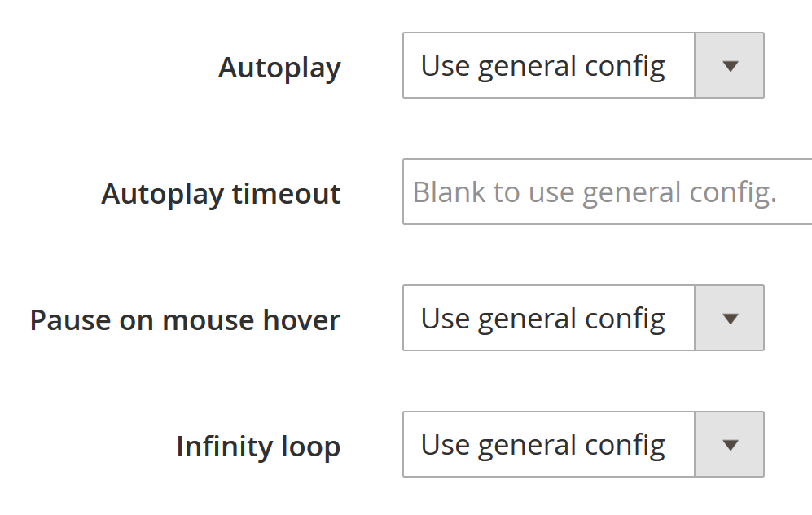Click the Autoplay timeout label text
Screen dimensions: 812x515
[x=221, y=194]
